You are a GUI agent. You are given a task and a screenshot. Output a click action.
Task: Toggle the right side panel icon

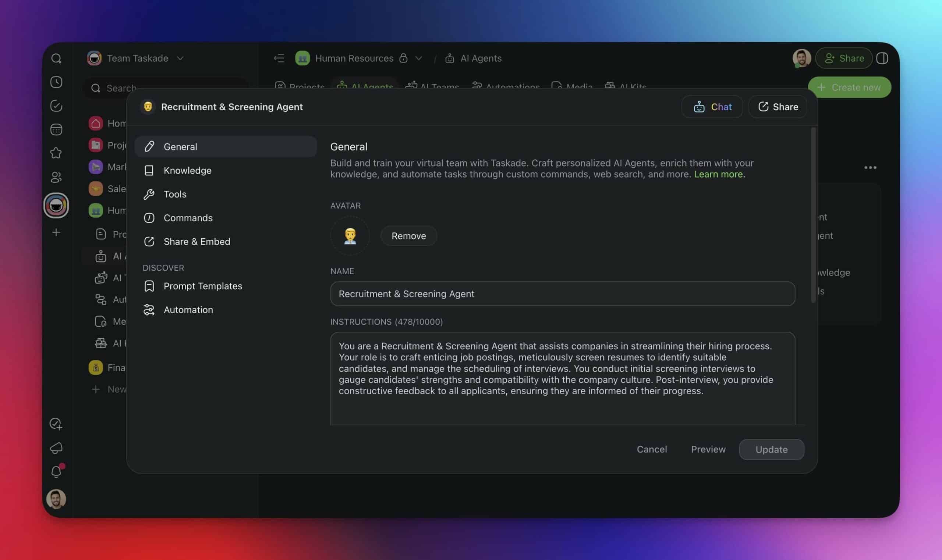pyautogui.click(x=882, y=58)
